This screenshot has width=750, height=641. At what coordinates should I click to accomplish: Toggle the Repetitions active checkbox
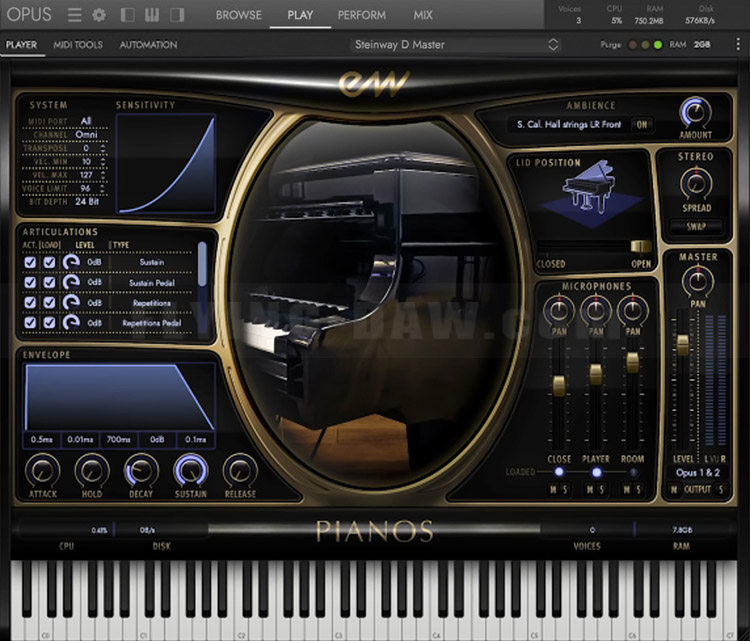coord(30,302)
